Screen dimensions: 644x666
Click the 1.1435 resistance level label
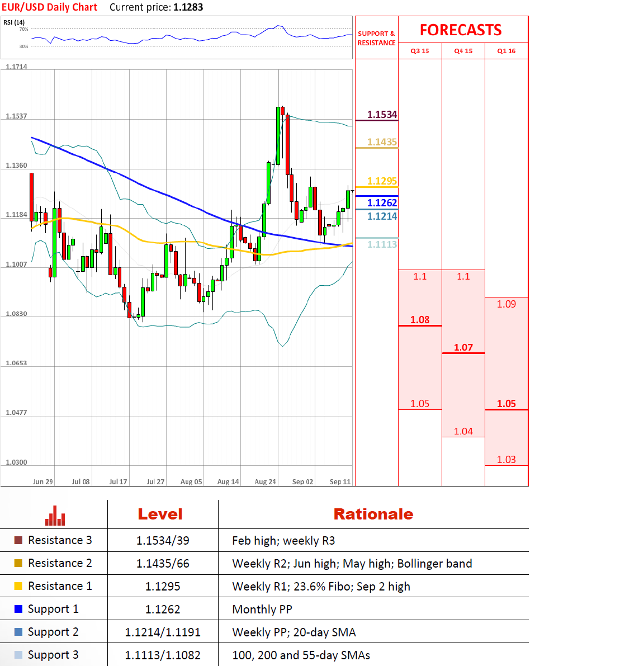[x=382, y=142]
